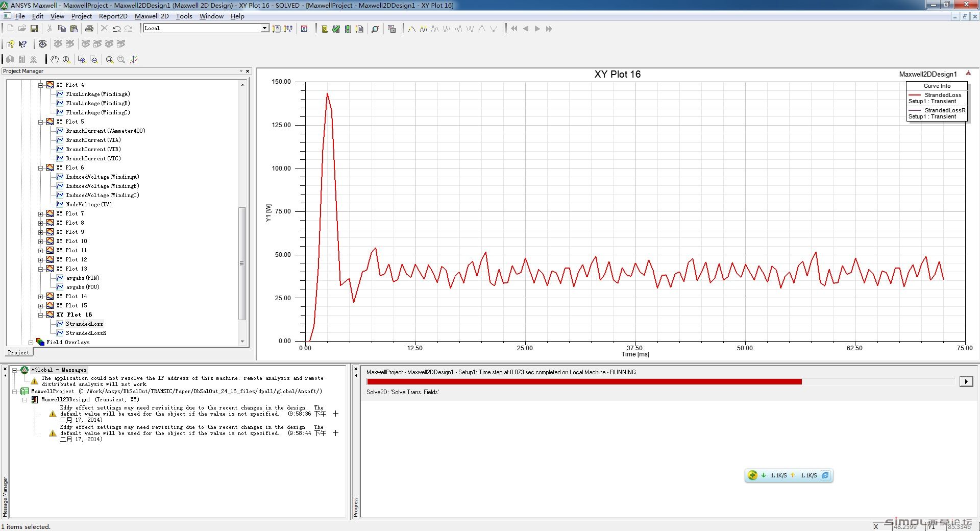Screen dimensions: 980x531
Task: Click the context help arrow-question icon
Action: [22, 44]
